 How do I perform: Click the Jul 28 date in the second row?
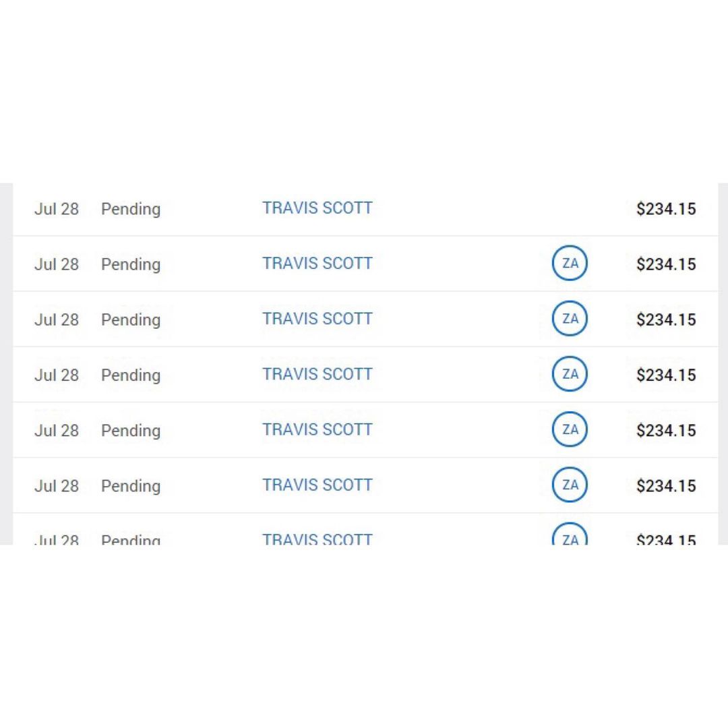[57, 264]
